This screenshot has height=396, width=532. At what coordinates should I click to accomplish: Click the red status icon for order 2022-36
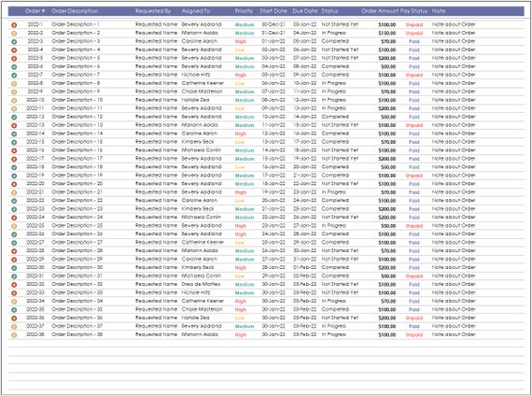(x=14, y=318)
